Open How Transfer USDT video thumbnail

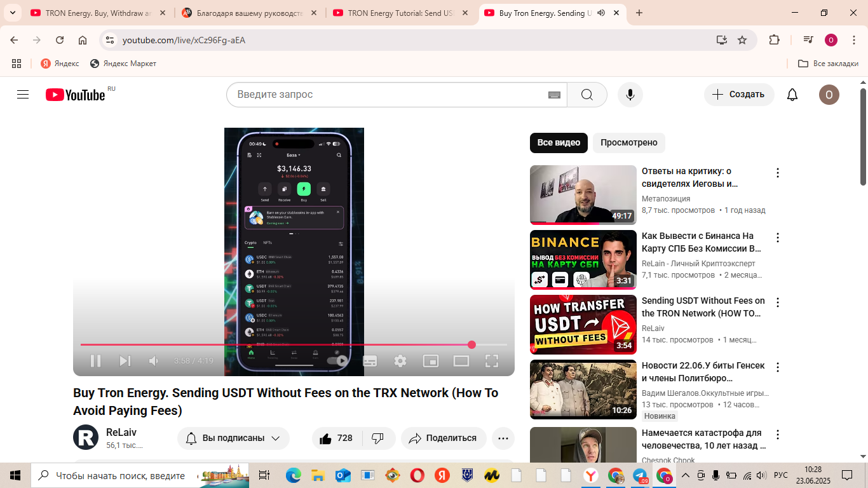(583, 325)
